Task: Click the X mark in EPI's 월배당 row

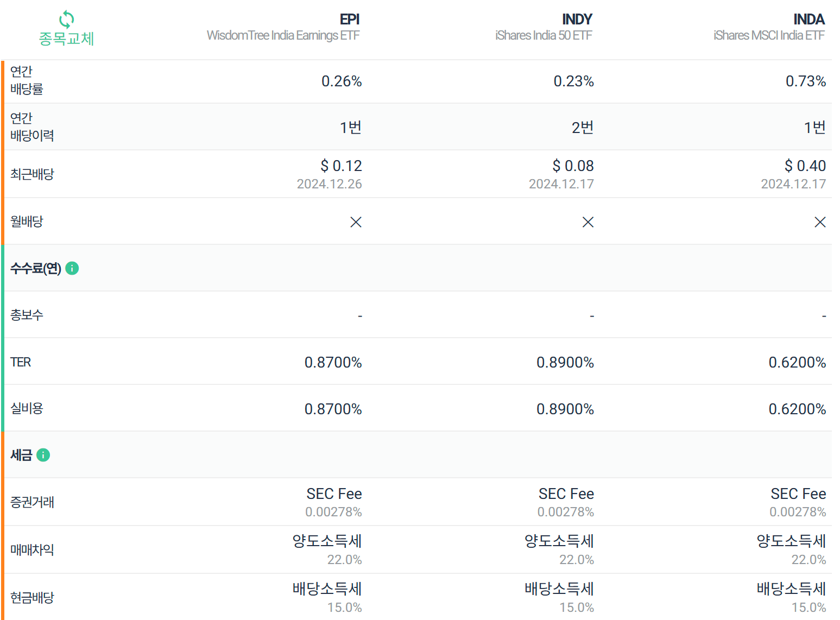Action: tap(356, 222)
